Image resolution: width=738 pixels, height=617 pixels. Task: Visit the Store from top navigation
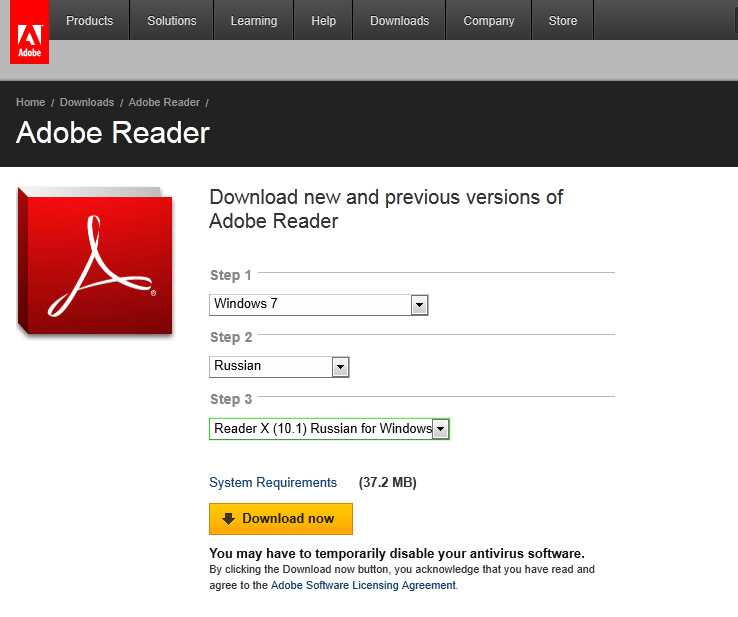tap(563, 21)
